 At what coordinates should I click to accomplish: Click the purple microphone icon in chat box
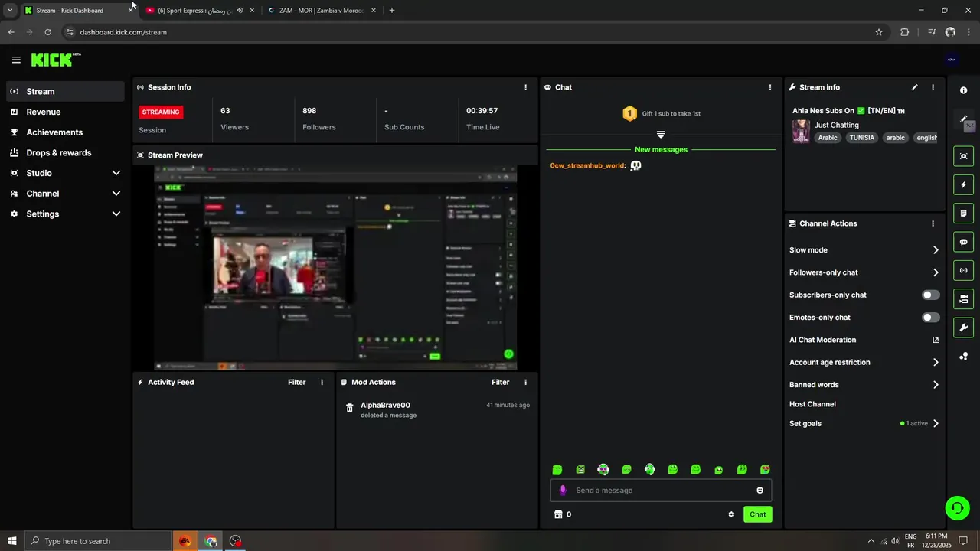point(563,491)
